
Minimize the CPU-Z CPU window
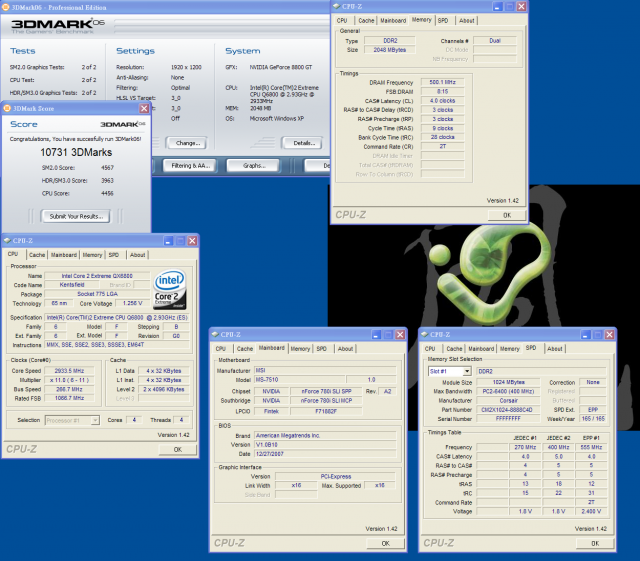point(168,241)
